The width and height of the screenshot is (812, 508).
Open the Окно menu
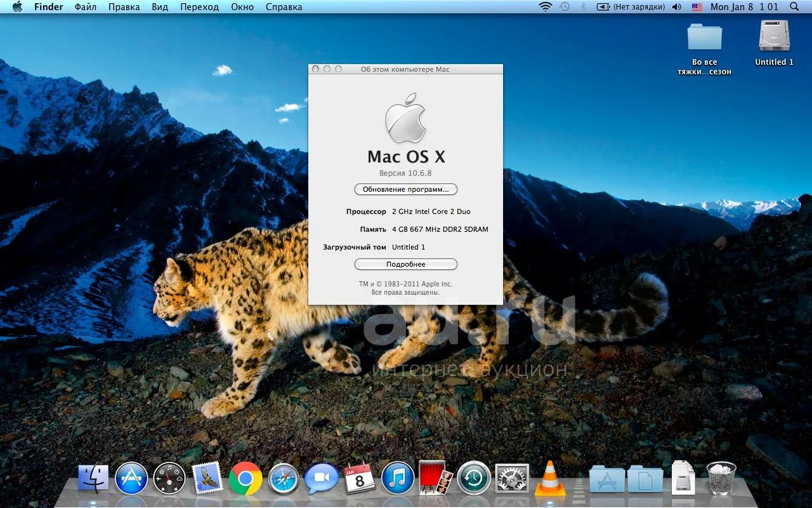tap(242, 7)
